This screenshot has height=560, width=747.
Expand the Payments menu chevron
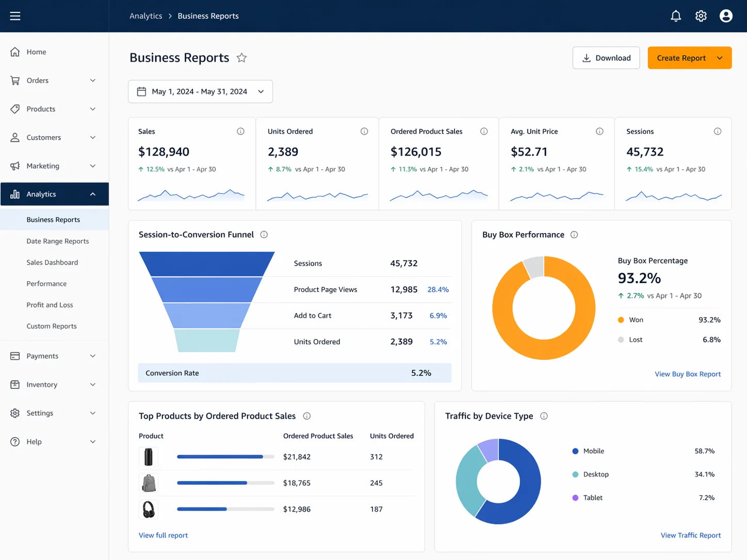tap(93, 356)
